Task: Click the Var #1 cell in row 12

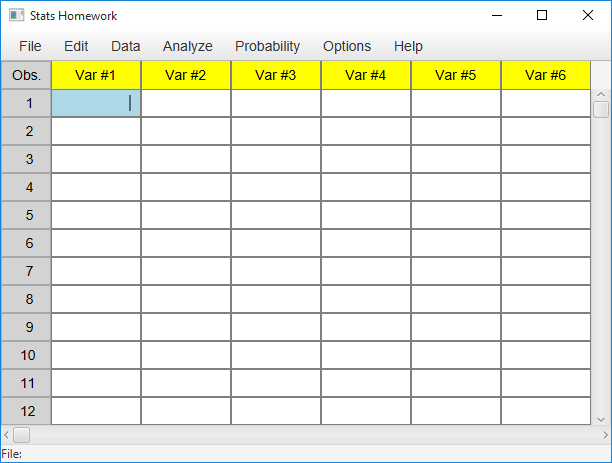Action: [96, 411]
